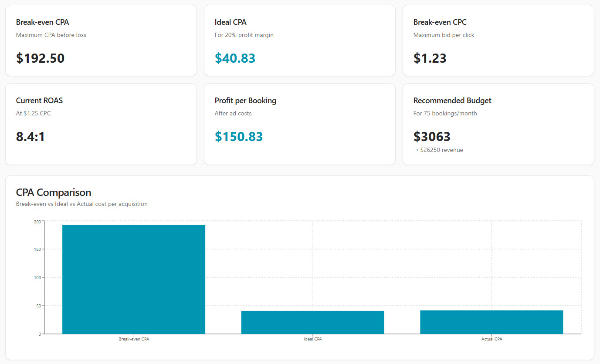Image resolution: width=600 pixels, height=364 pixels.
Task: Click the 200 y-axis tick label
Action: click(37, 222)
